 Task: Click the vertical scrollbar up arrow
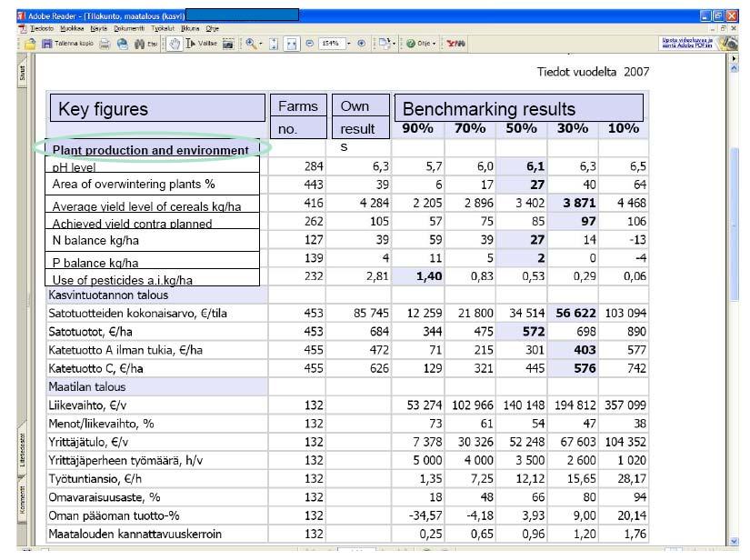tap(735, 68)
